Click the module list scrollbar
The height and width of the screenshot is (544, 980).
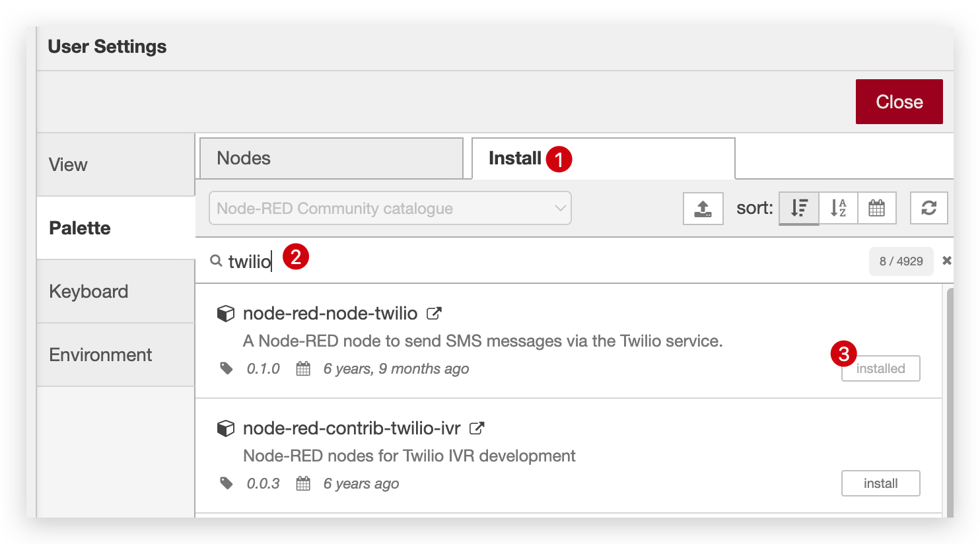[950, 403]
